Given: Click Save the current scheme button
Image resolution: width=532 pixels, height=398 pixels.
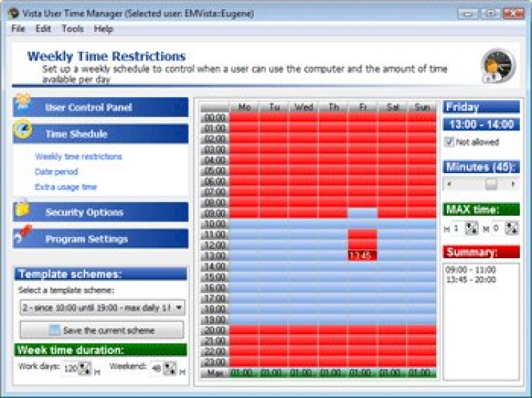Looking at the screenshot, I should click(101, 330).
